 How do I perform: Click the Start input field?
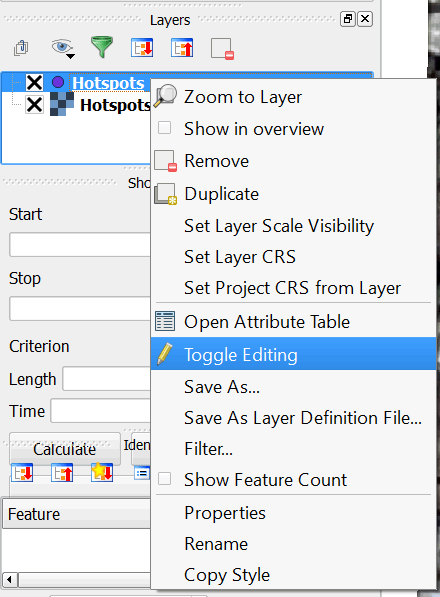pyautogui.click(x=80, y=245)
